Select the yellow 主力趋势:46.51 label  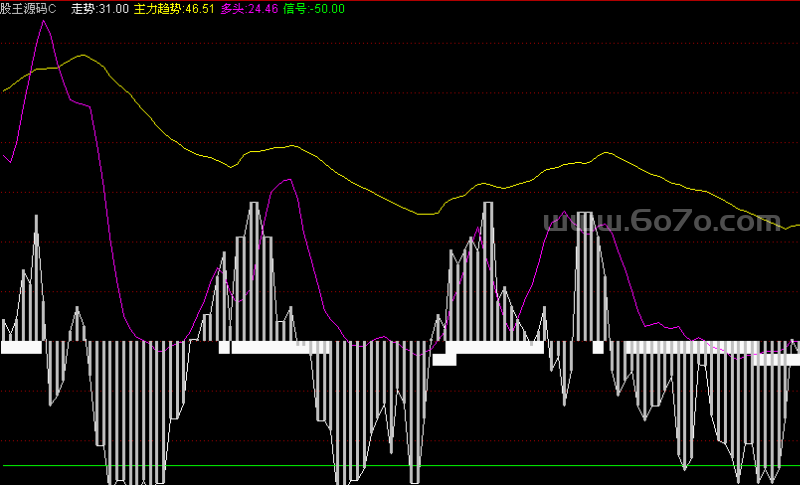click(174, 9)
